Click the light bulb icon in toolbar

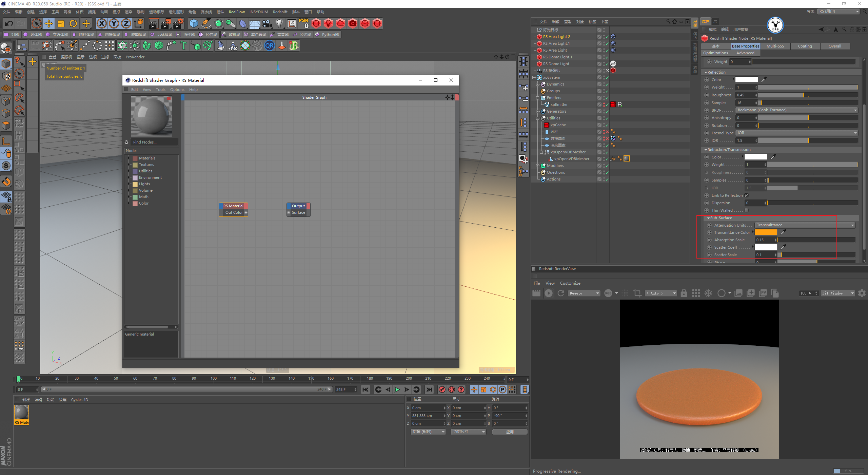tap(279, 23)
